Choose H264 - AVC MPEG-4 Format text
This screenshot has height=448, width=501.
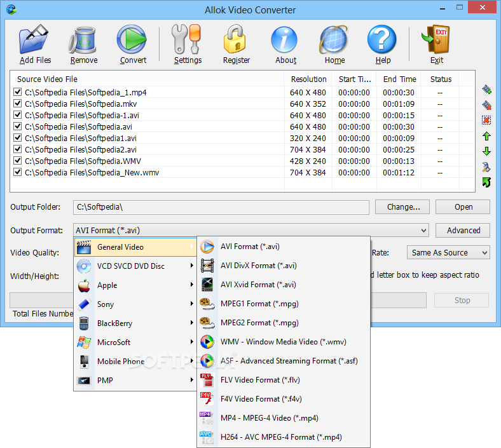click(281, 437)
